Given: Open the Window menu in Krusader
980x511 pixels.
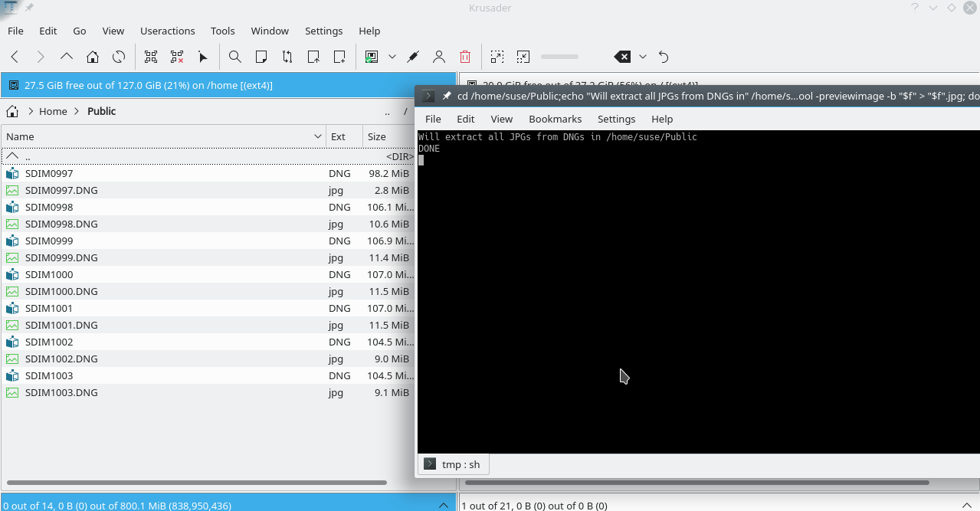Looking at the screenshot, I should coord(270,31).
